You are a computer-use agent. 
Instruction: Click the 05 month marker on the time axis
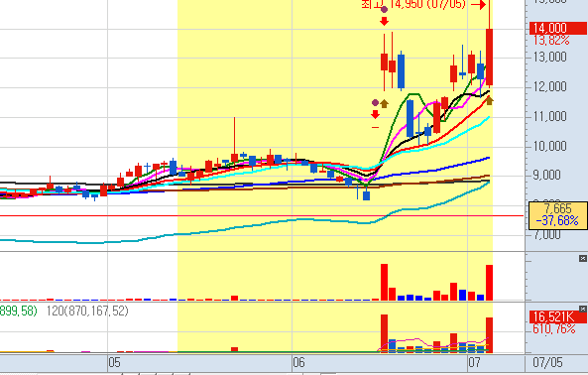114,363
